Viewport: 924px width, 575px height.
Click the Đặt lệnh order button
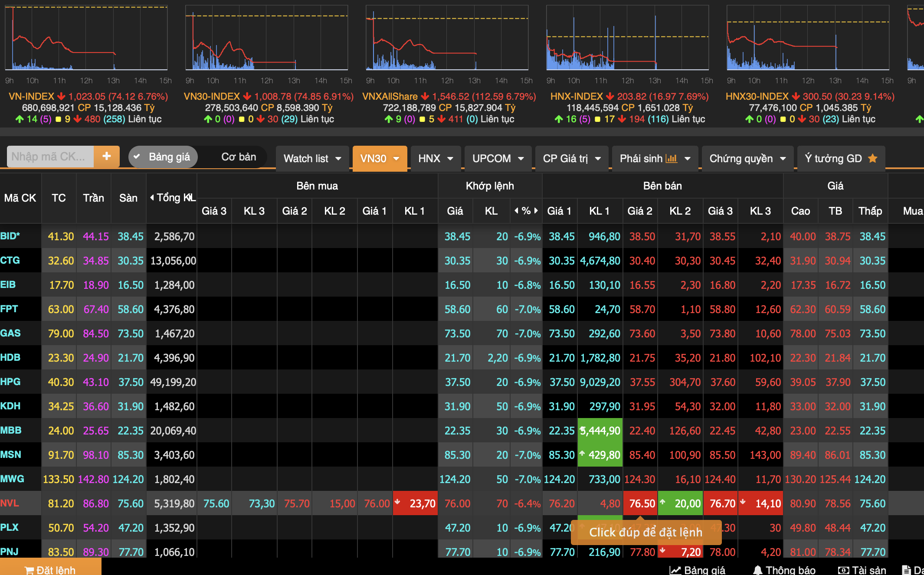point(50,567)
